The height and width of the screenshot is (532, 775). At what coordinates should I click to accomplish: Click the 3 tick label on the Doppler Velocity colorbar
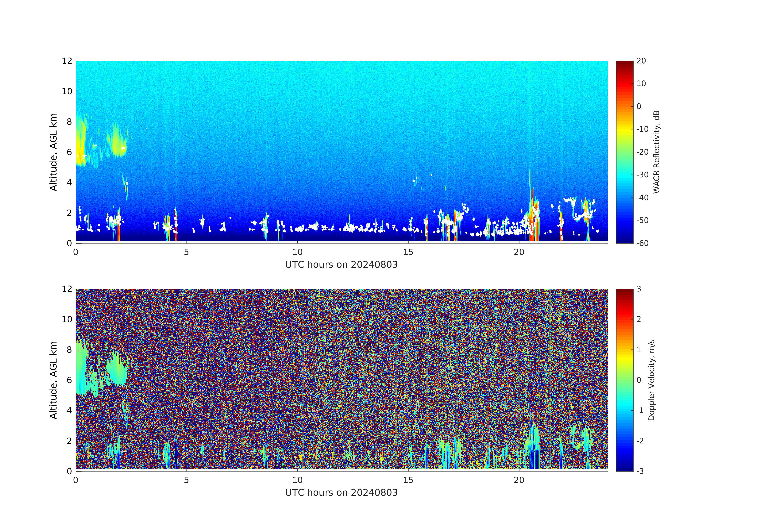(x=639, y=289)
